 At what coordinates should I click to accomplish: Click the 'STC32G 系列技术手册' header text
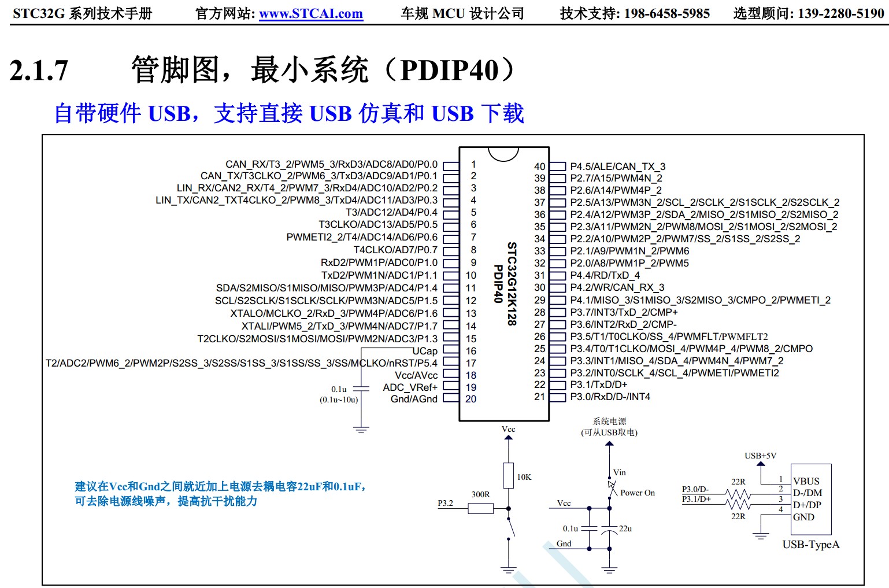coord(83,13)
